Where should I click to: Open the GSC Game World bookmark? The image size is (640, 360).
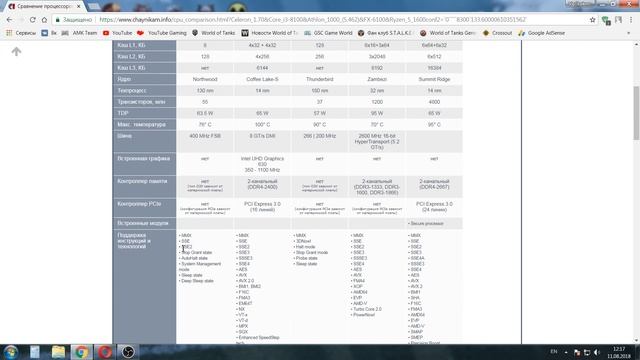point(328,33)
